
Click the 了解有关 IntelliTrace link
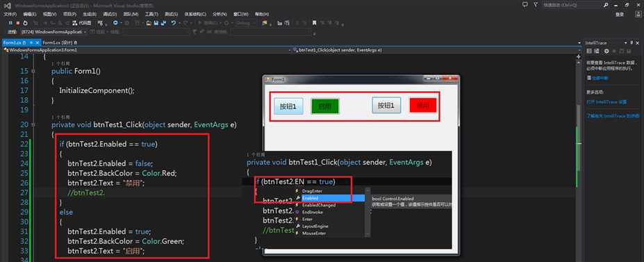[613, 116]
